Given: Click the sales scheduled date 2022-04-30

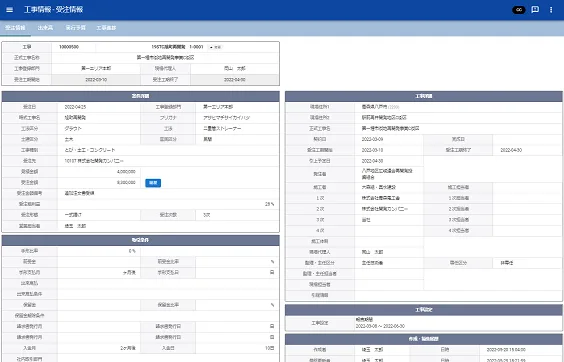Looking at the screenshot, I should (x=372, y=161).
